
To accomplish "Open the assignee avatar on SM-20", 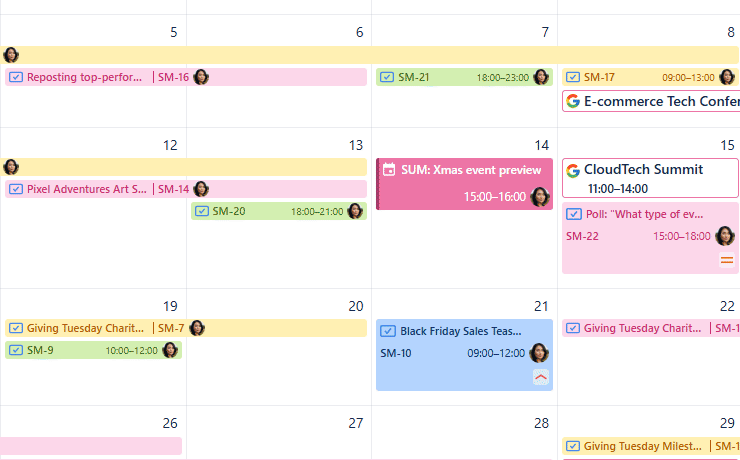I will 355,211.
